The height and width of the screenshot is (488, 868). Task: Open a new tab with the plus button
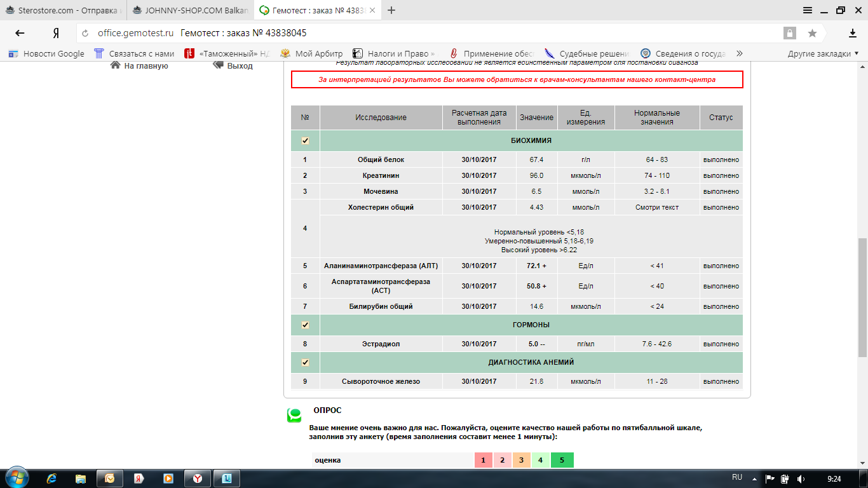click(391, 10)
